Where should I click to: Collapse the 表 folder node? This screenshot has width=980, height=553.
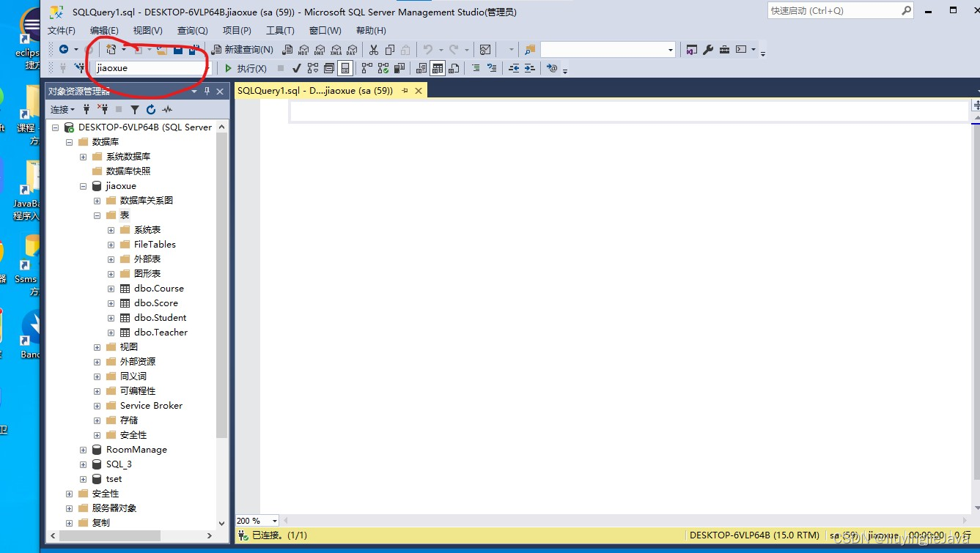point(97,215)
